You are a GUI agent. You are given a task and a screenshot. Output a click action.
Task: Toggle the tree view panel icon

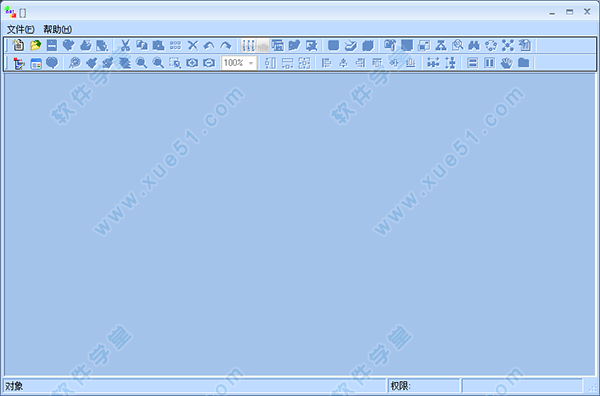(x=18, y=63)
